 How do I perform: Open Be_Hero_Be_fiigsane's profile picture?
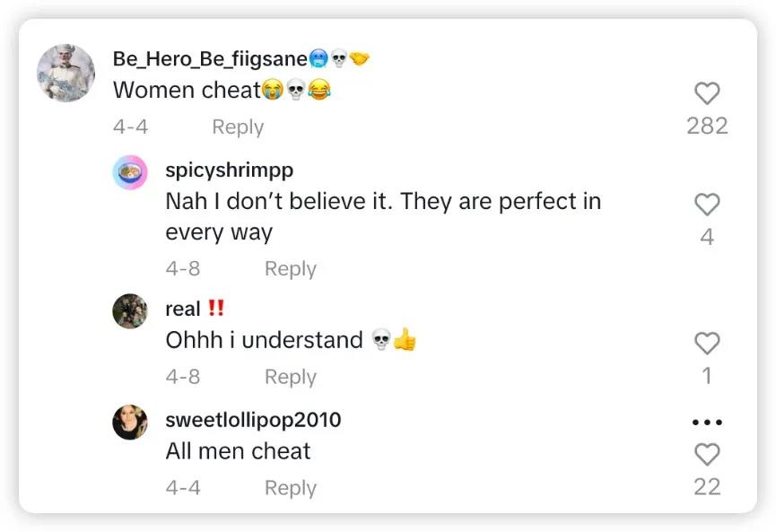(65, 73)
